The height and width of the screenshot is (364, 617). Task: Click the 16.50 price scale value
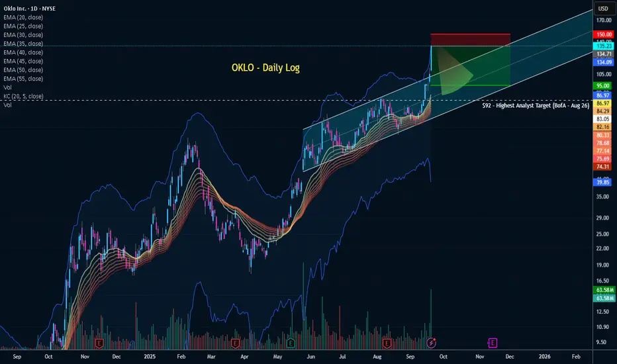click(x=603, y=281)
